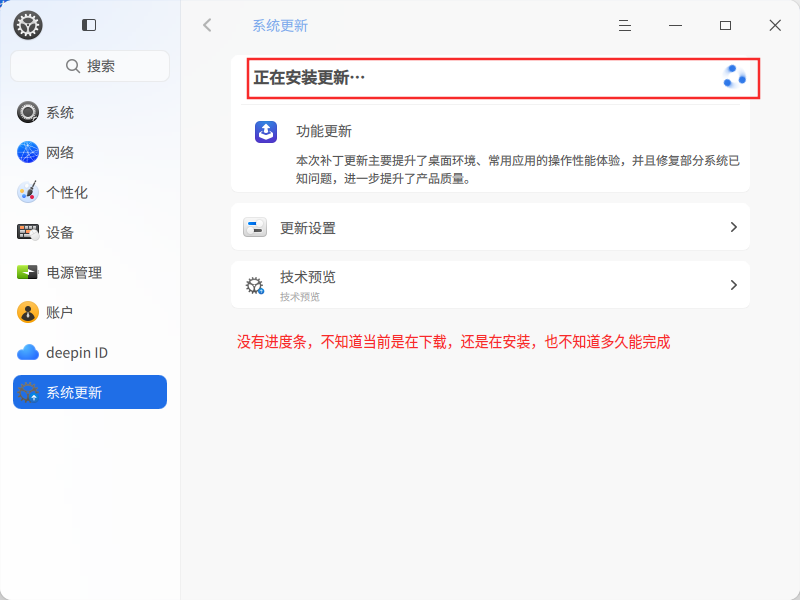Screen dimensions: 800x600
Task: Select 设备 in the sidebar
Action: click(x=60, y=232)
